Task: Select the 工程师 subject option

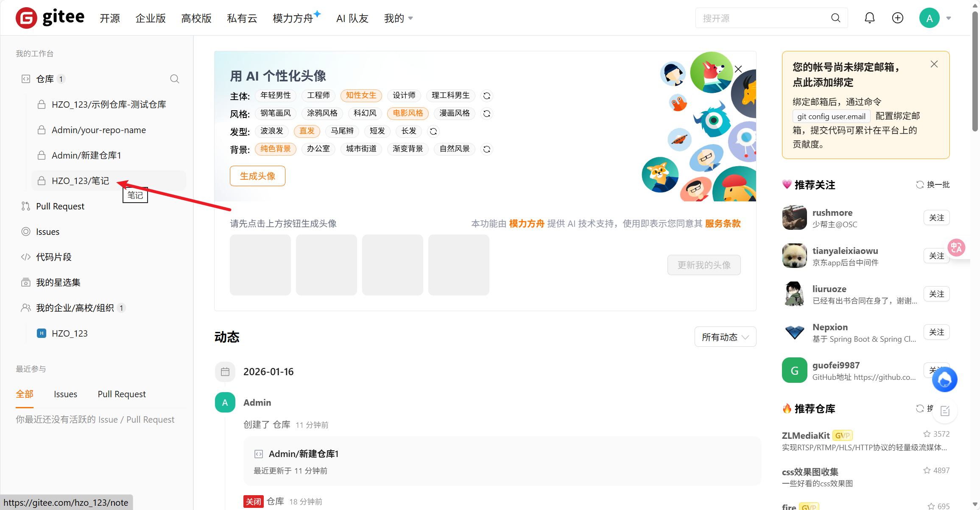Action: coord(318,95)
